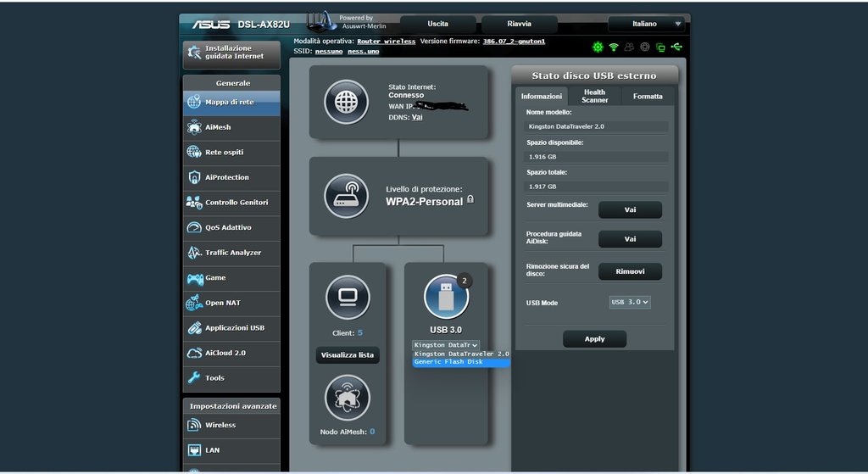Screen dimensions: 868x474
Task: Click the Riavvia reboot button
Action: tap(520, 24)
